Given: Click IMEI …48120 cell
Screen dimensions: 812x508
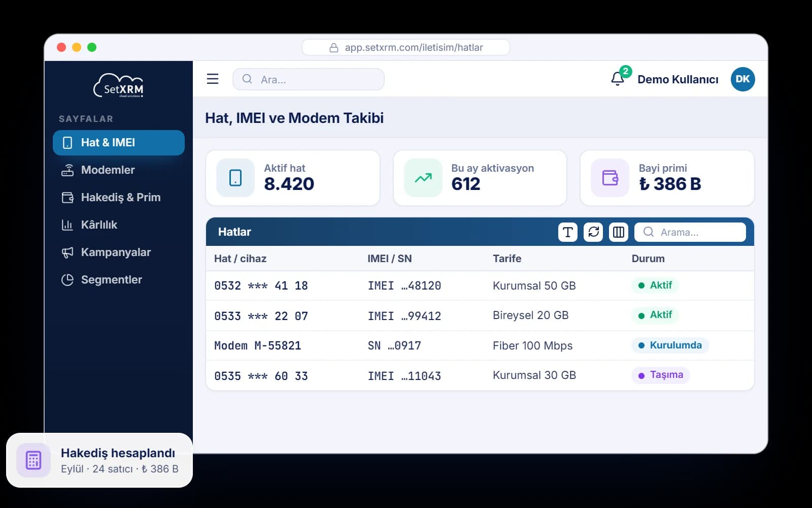Looking at the screenshot, I should [404, 285].
